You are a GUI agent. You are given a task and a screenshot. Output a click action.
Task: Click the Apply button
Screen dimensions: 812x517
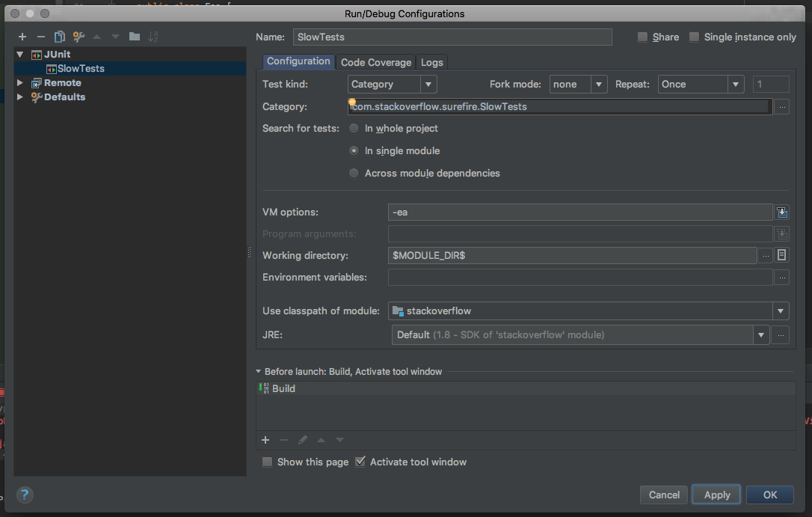[x=717, y=495]
